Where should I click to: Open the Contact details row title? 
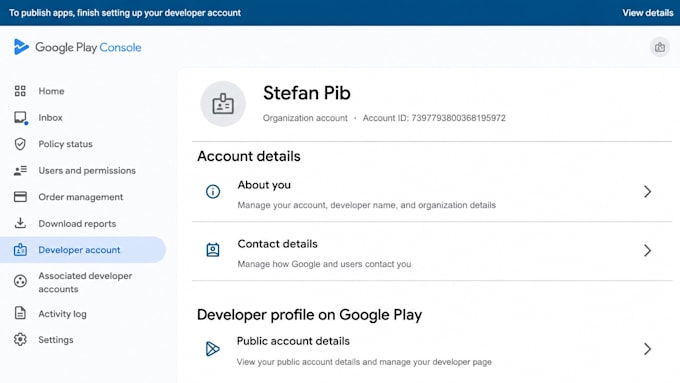[x=278, y=244]
